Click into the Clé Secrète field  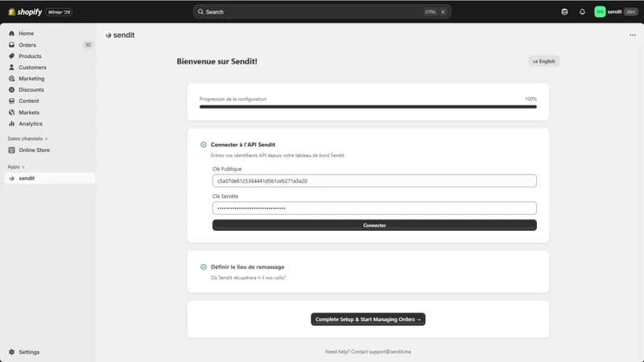coord(374,208)
